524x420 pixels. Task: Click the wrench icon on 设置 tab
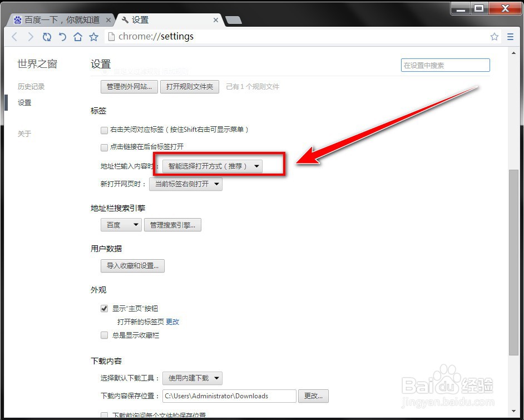[x=125, y=20]
